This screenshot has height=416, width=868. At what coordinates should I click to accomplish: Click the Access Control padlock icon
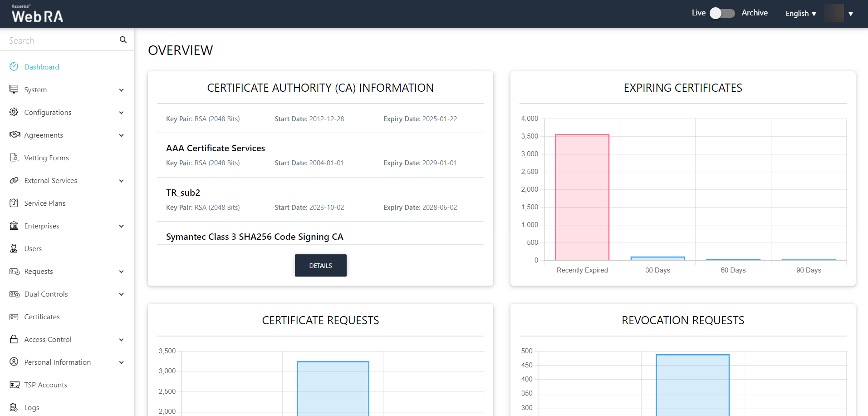coord(14,339)
